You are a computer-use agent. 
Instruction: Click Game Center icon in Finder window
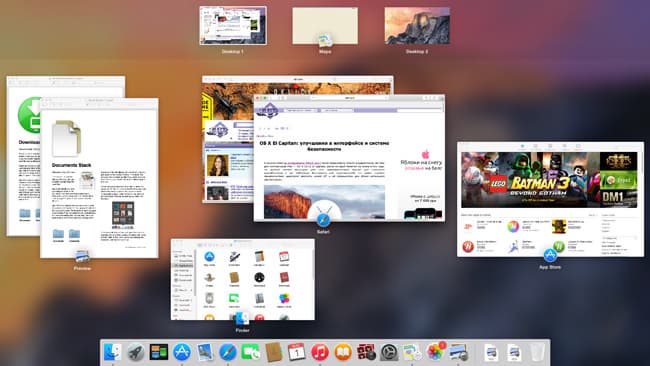coord(284,298)
